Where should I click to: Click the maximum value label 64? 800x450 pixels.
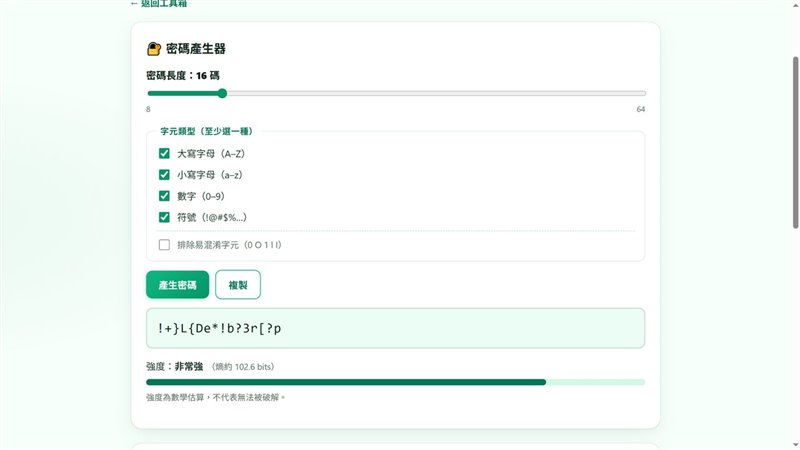[641, 109]
